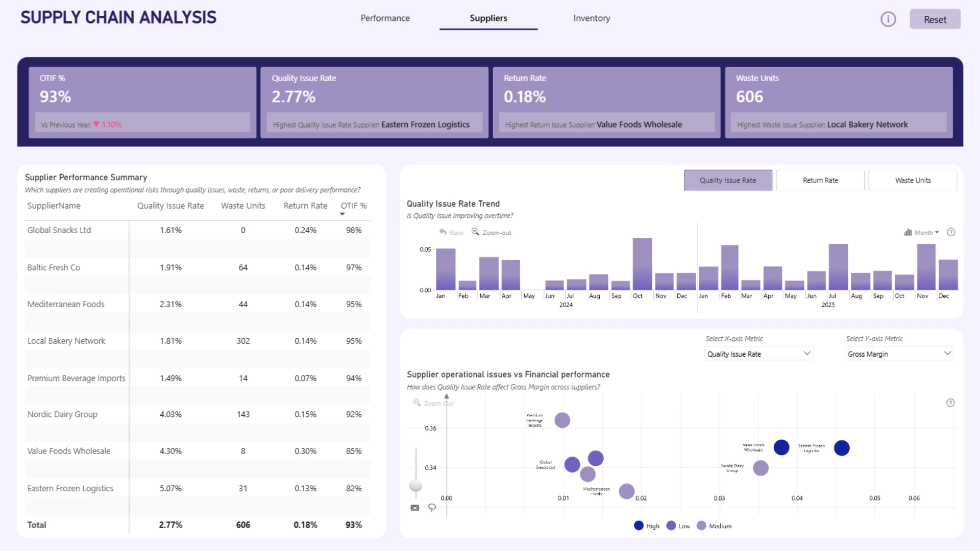Click the February 2025 bar in trend chart

[730, 267]
